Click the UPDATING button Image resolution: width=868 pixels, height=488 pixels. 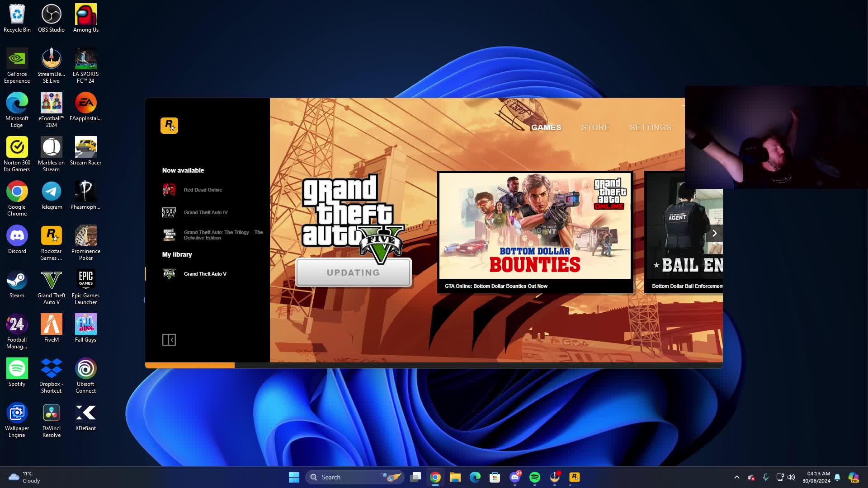354,272
